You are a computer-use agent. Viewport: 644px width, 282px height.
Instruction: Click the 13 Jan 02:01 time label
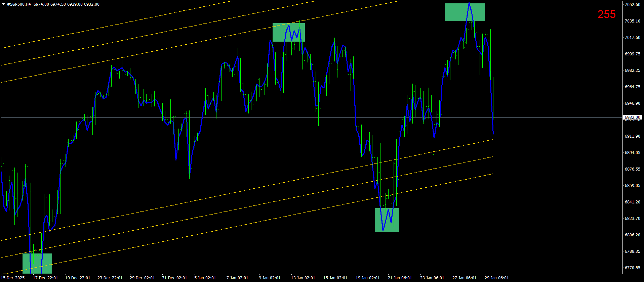(303, 278)
